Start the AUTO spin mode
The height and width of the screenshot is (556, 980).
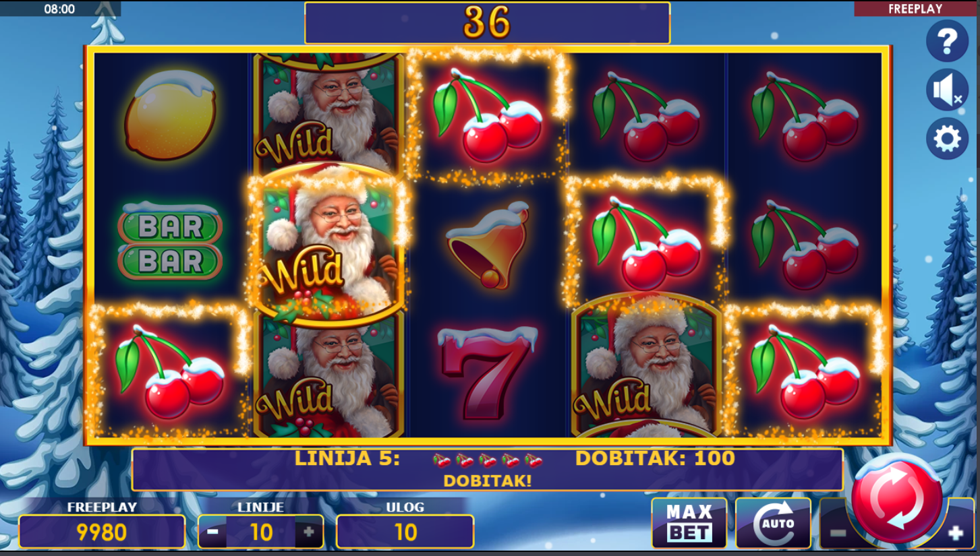773,523
